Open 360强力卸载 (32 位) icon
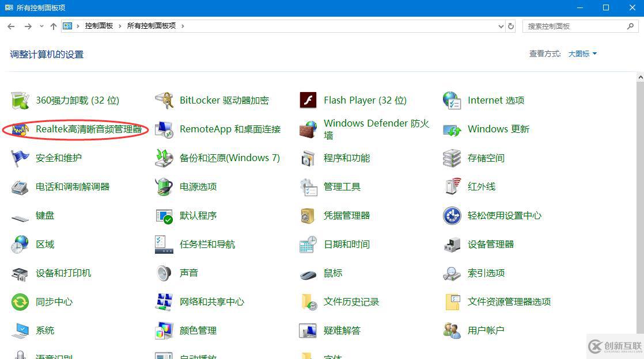Viewport: 644px width, 359px height. [20, 101]
